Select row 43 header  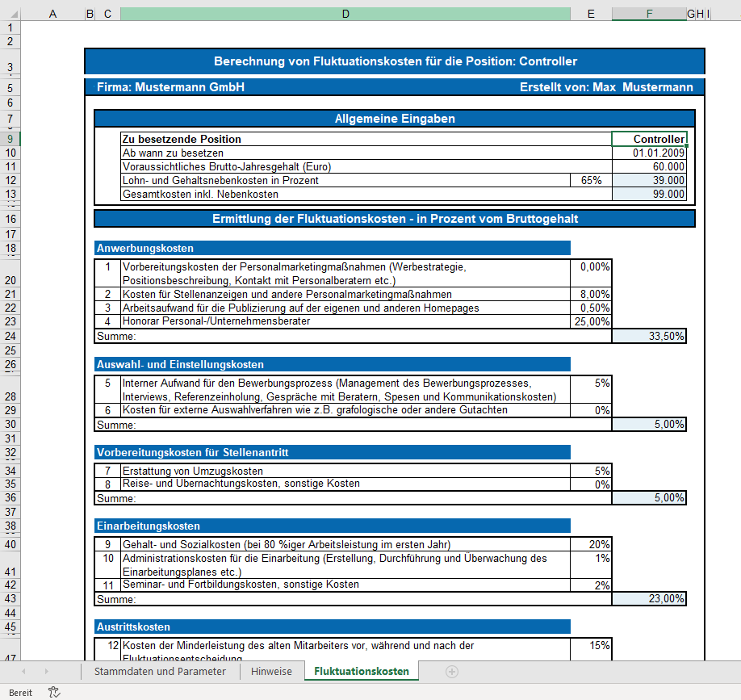[x=10, y=598]
